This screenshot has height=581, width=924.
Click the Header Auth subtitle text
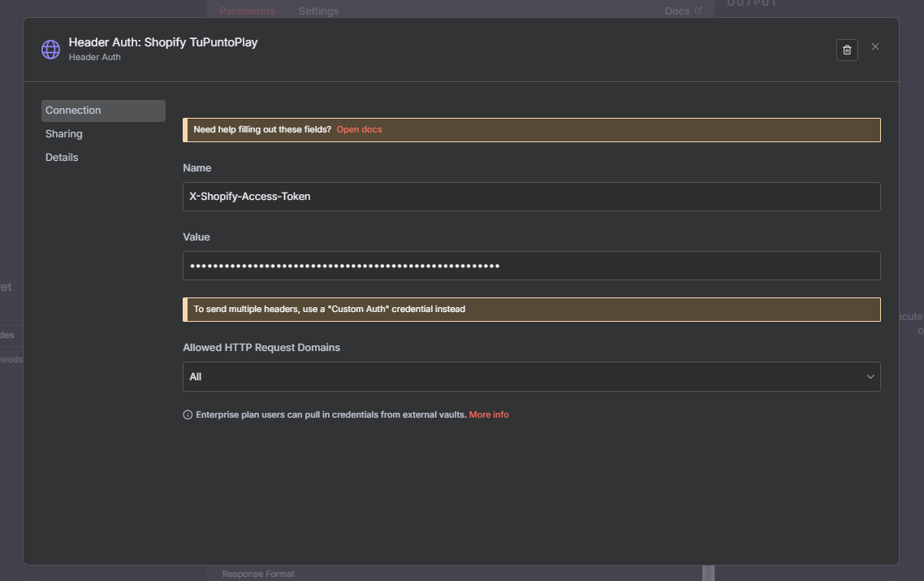[94, 57]
